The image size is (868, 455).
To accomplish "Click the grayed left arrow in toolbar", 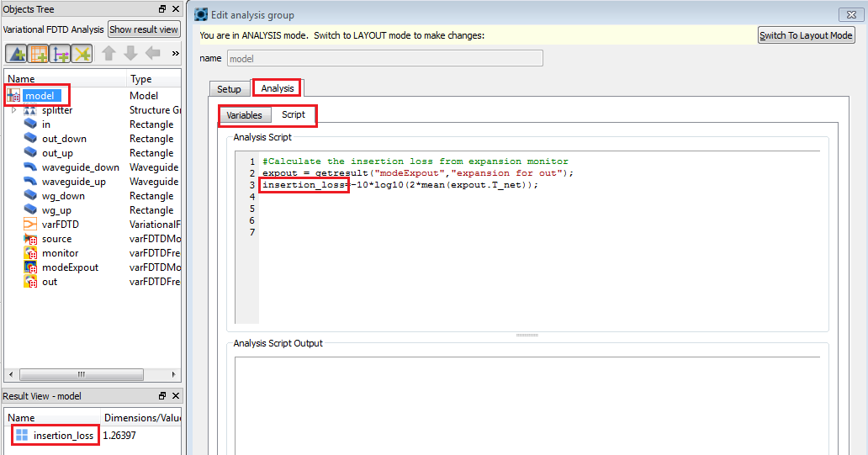I will [x=152, y=54].
